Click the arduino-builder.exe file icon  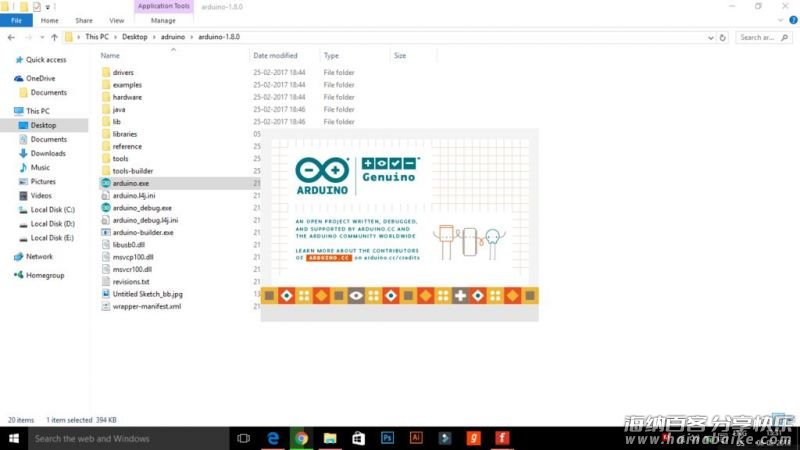point(106,232)
